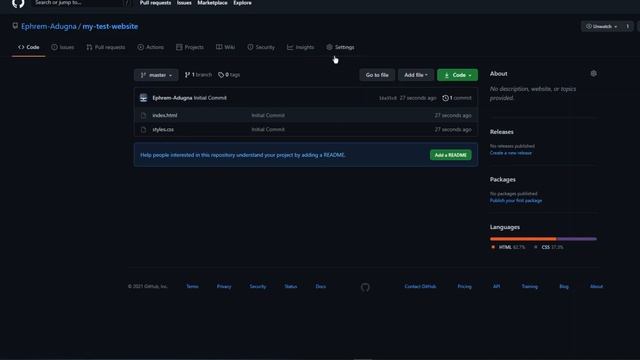This screenshot has width=640, height=360.
Task: Focus the Search or jump to field
Action: pyautogui.click(x=81, y=3)
